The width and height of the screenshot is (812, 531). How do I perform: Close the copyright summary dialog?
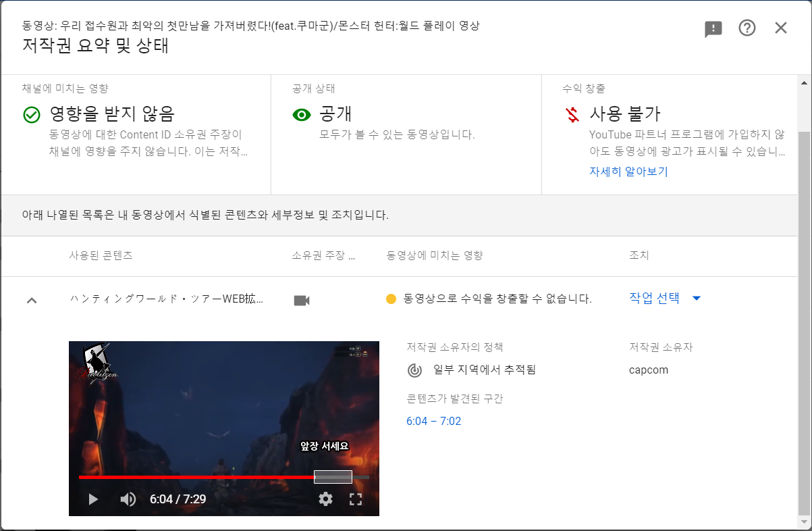click(x=781, y=28)
